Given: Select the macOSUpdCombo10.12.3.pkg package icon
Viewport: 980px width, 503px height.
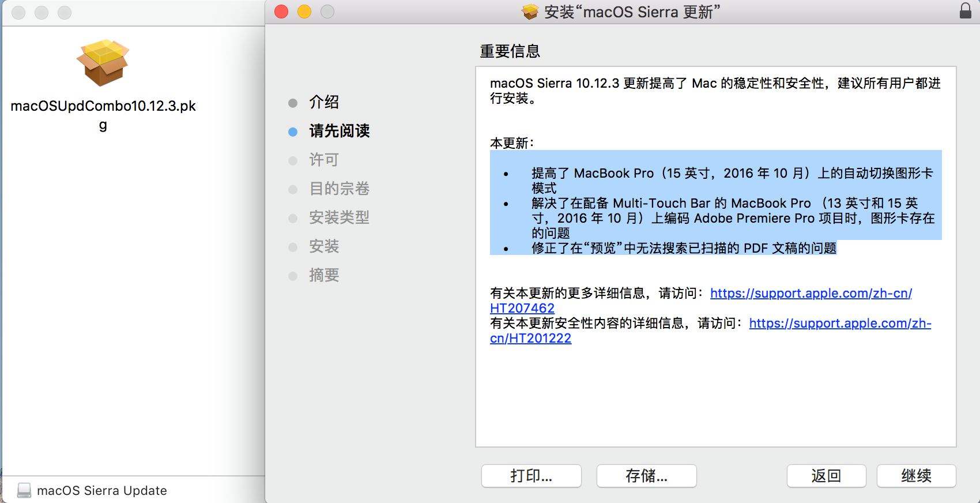Looking at the screenshot, I should 103,62.
